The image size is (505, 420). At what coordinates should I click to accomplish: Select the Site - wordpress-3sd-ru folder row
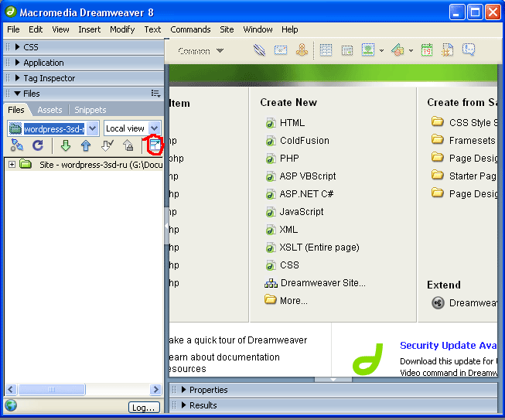84,165
